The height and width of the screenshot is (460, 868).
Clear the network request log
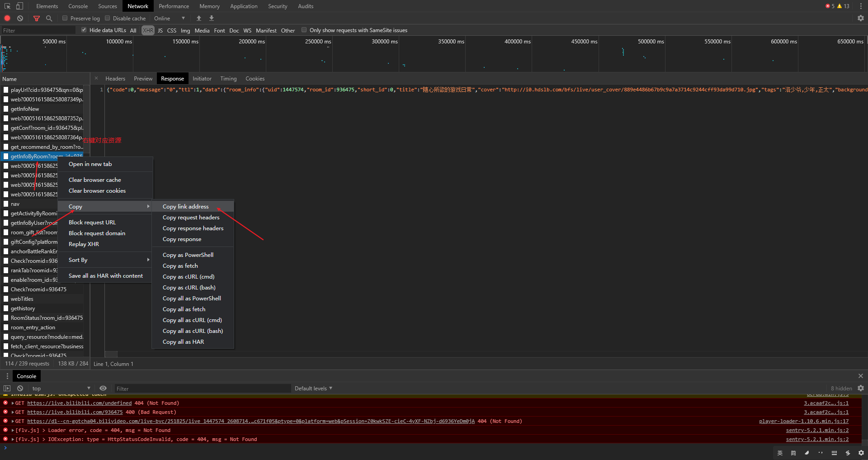20,18
